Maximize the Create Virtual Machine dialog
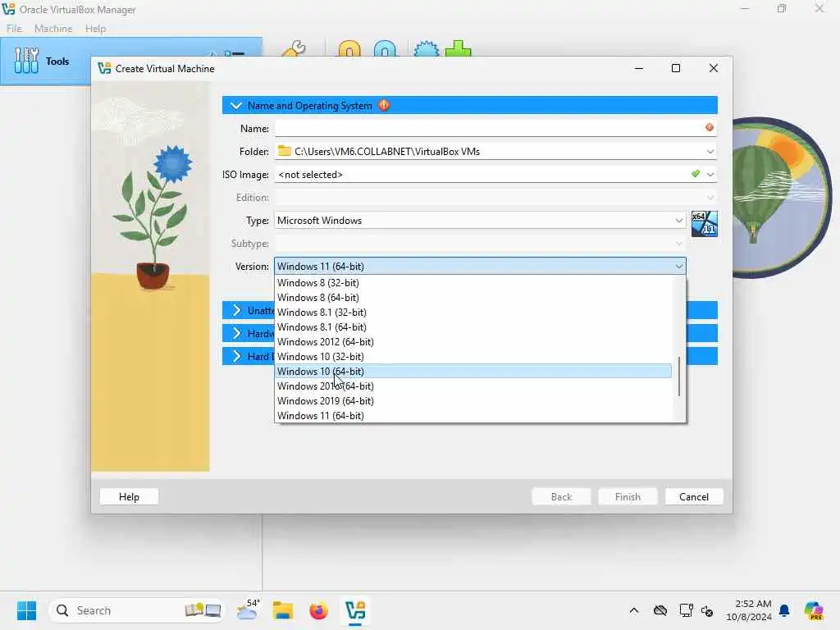 tap(676, 68)
